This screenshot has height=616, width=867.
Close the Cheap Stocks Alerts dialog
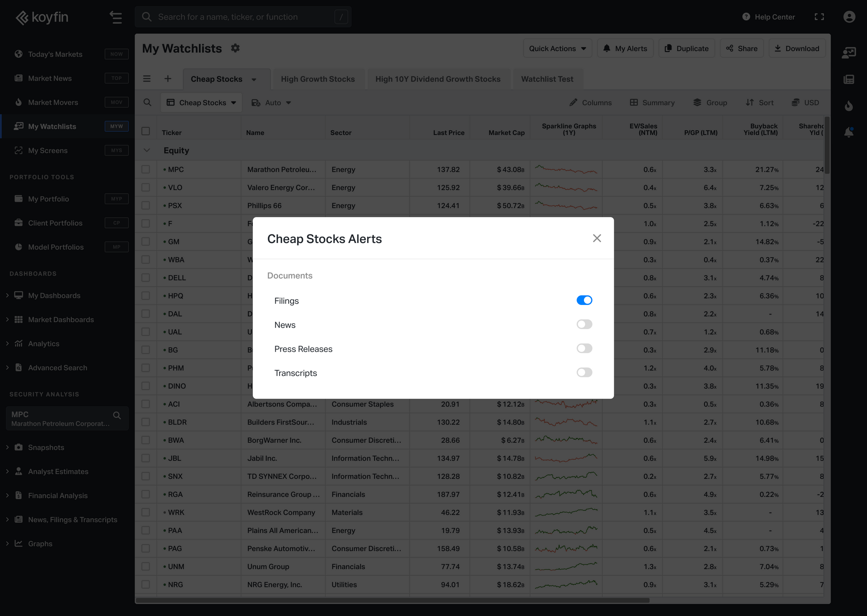click(597, 238)
